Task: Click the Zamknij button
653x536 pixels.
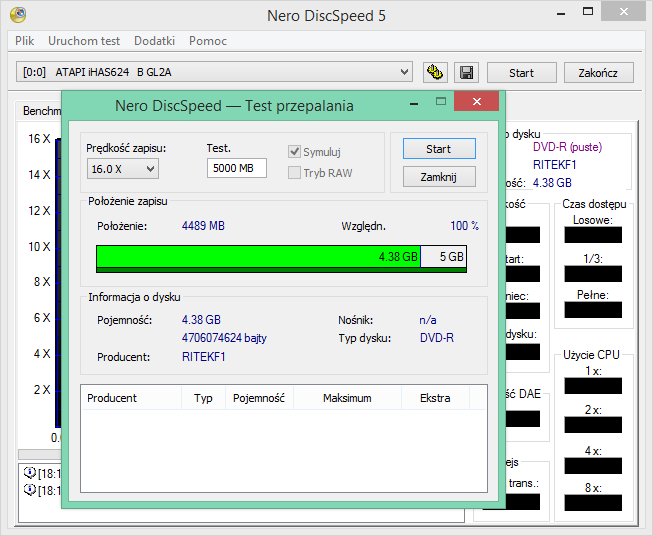Action: pos(438,177)
